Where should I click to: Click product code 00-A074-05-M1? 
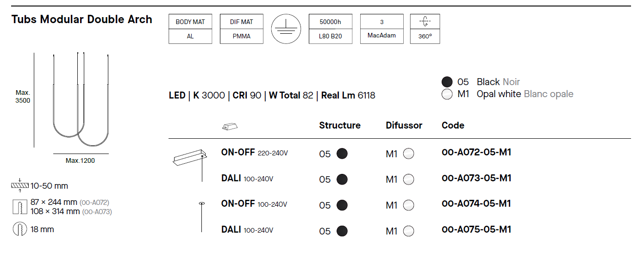coord(476,203)
